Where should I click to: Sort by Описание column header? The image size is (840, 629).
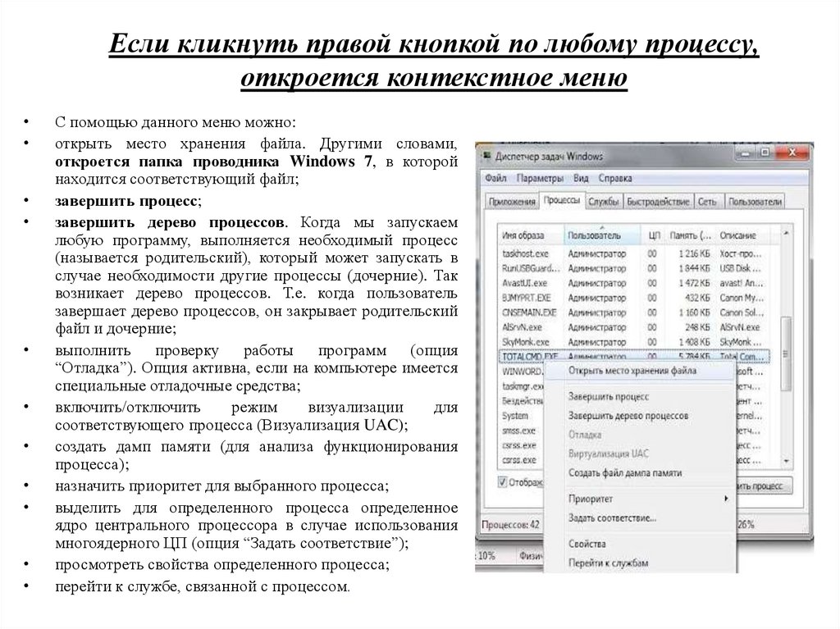[743, 235]
